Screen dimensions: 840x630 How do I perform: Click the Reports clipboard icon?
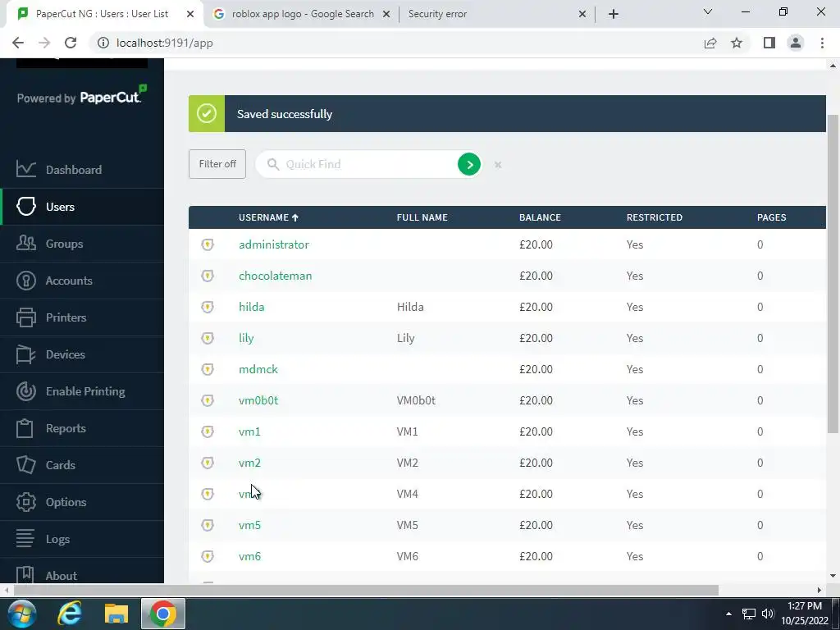[25, 428]
